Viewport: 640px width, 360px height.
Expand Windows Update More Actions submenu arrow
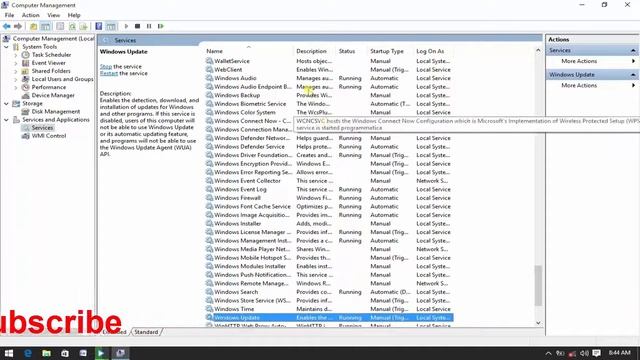(x=633, y=85)
